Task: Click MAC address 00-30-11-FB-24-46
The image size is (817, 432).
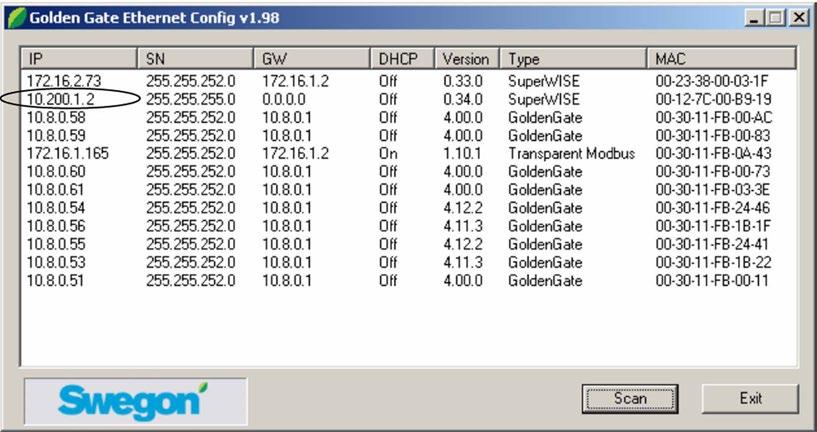Action: pyautogui.click(x=713, y=208)
